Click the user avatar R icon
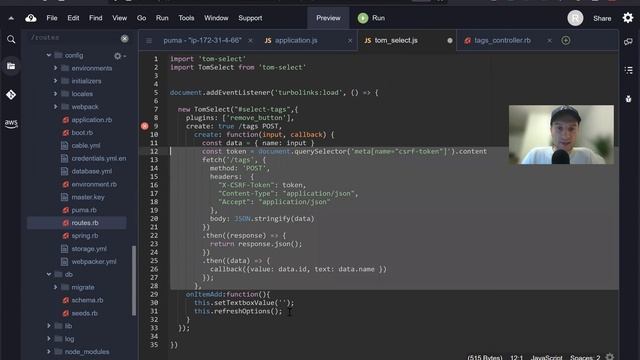The height and width of the screenshot is (360, 640). coord(575,18)
